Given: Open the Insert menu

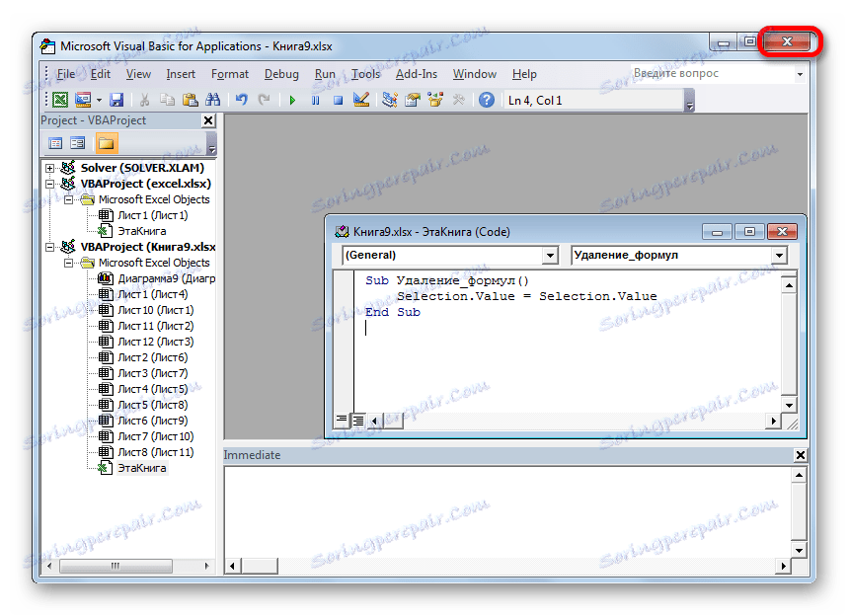Looking at the screenshot, I should [x=181, y=74].
